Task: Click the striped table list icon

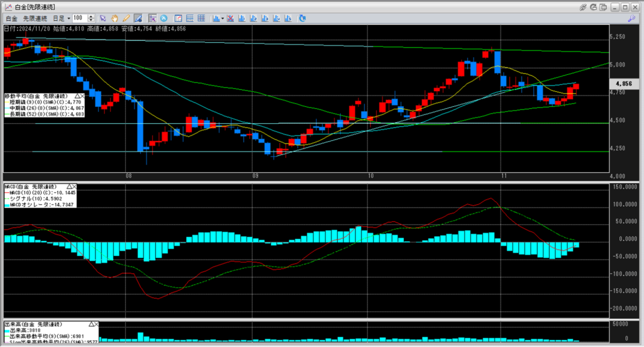Action: click(190, 18)
